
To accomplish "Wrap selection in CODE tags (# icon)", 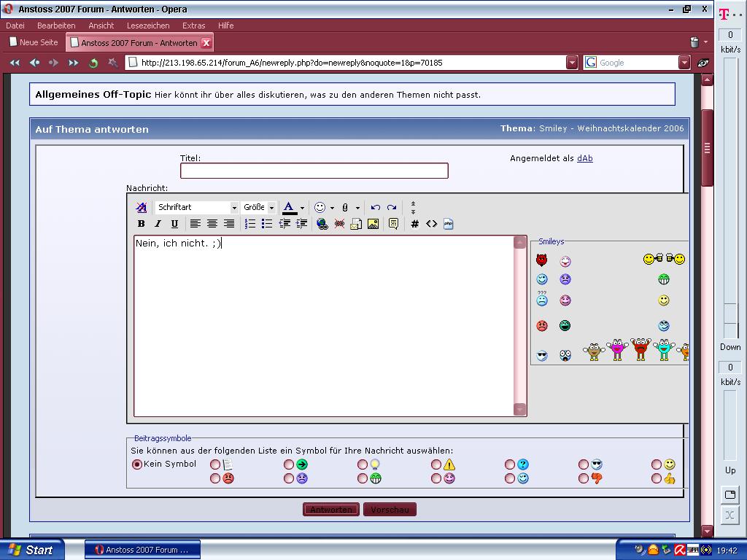I will [414, 224].
